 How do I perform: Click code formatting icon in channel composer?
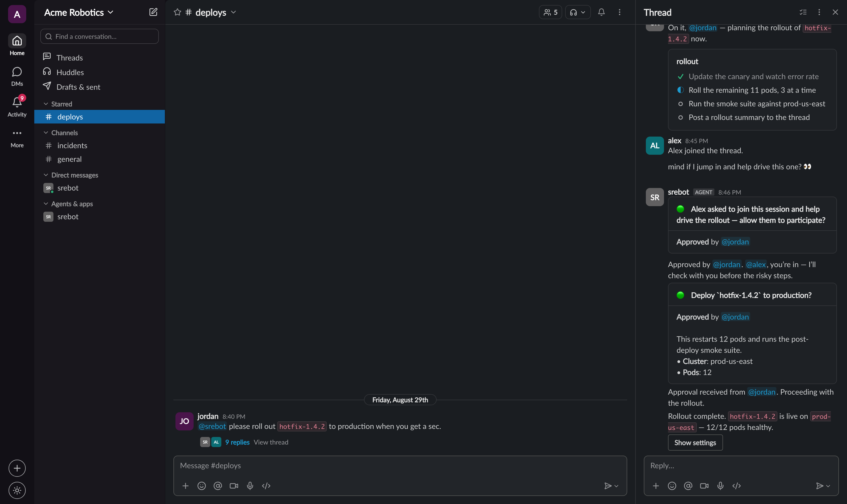[266, 486]
